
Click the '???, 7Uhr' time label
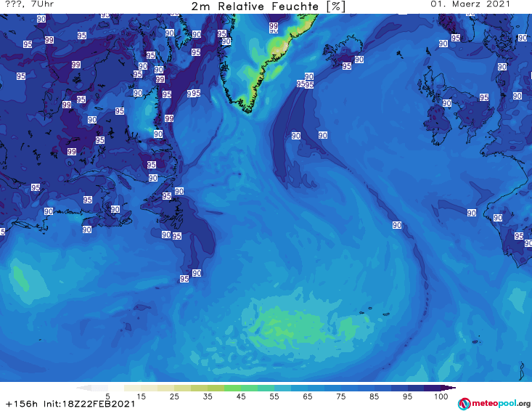[x=30, y=4]
